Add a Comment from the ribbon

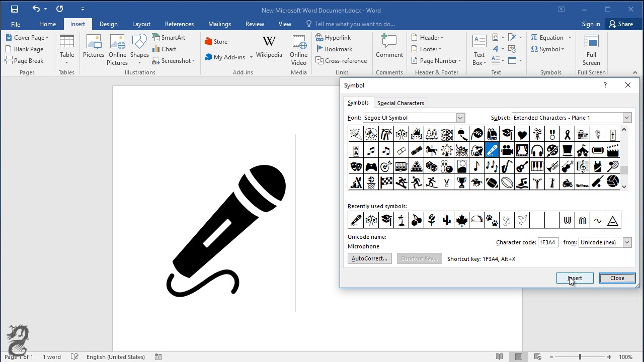coord(389,46)
